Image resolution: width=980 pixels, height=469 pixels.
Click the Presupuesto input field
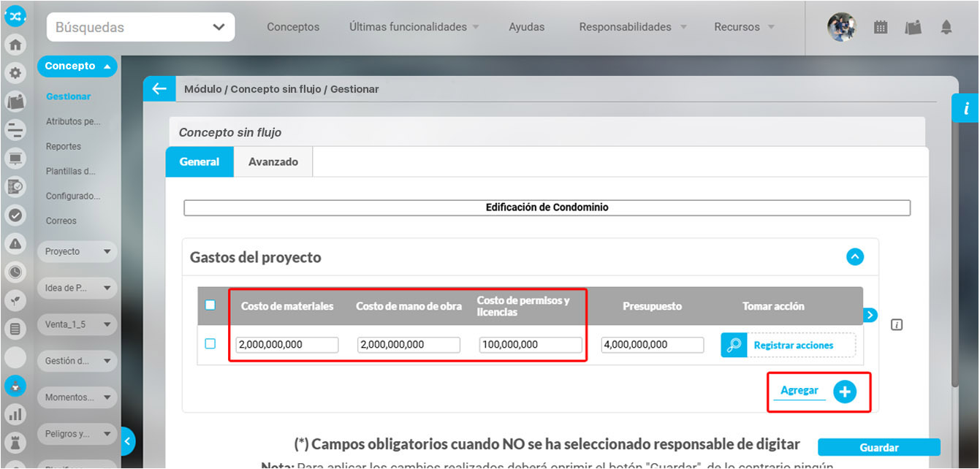coord(652,345)
